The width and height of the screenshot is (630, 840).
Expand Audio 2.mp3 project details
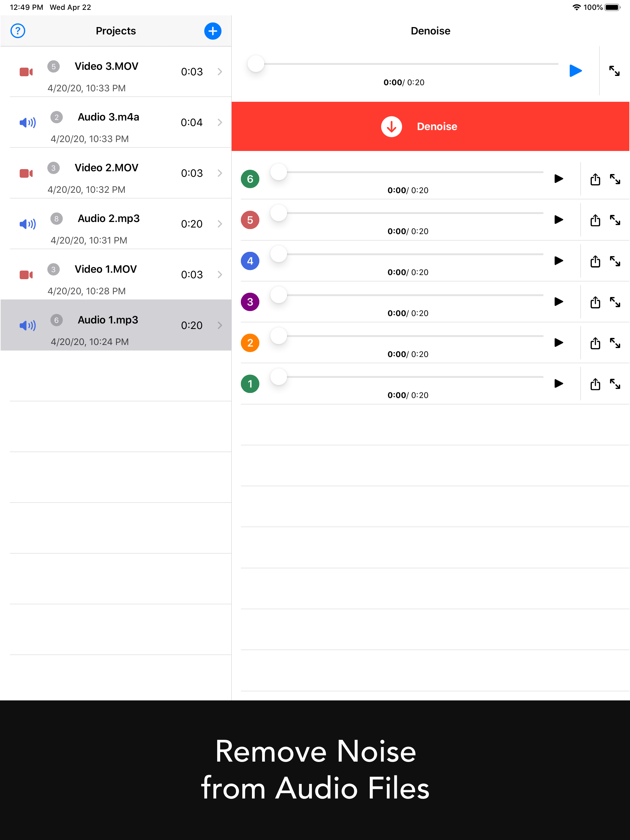220,224
